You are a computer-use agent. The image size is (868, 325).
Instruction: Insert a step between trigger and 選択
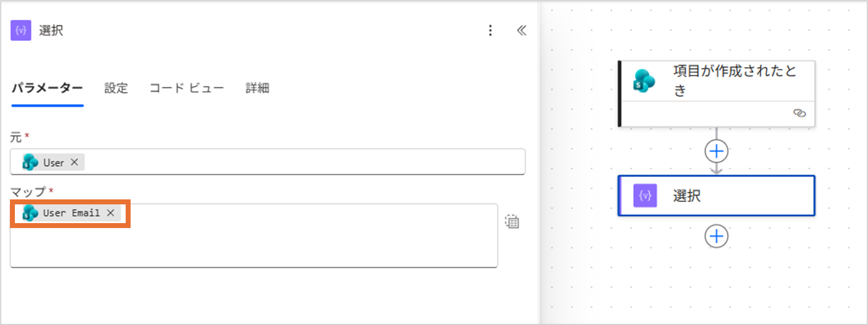(716, 151)
